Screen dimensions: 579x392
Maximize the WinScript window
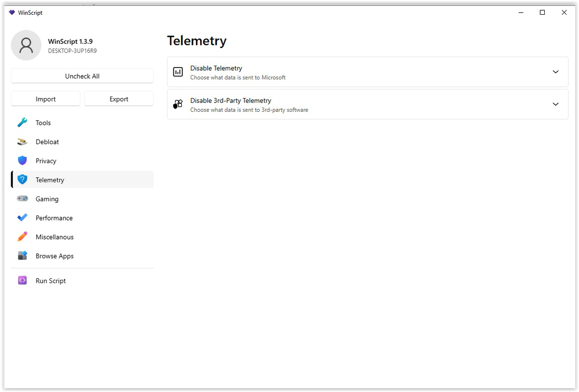tap(542, 13)
